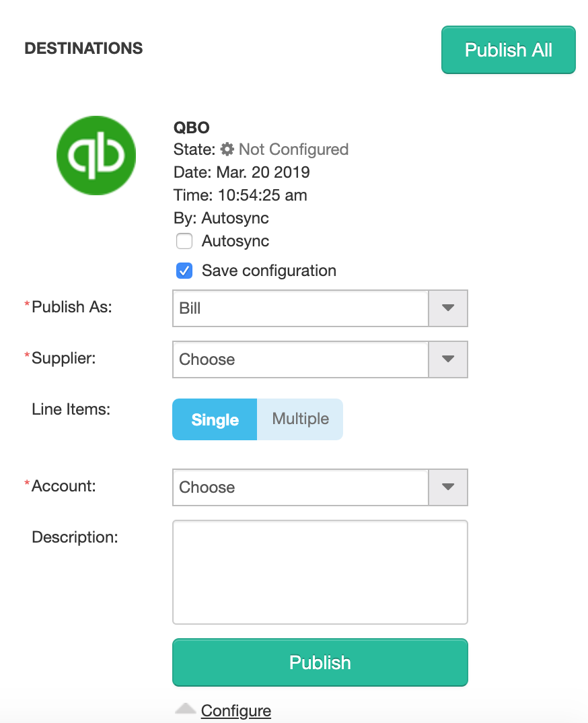Click the Publish All button

(x=509, y=50)
